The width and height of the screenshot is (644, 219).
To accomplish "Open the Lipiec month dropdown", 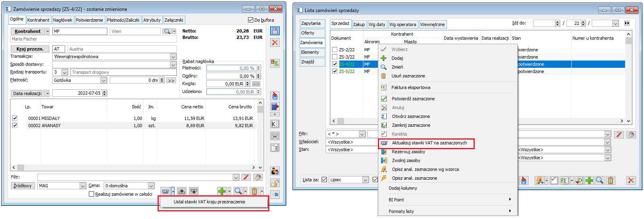I will pyautogui.click(x=365, y=180).
